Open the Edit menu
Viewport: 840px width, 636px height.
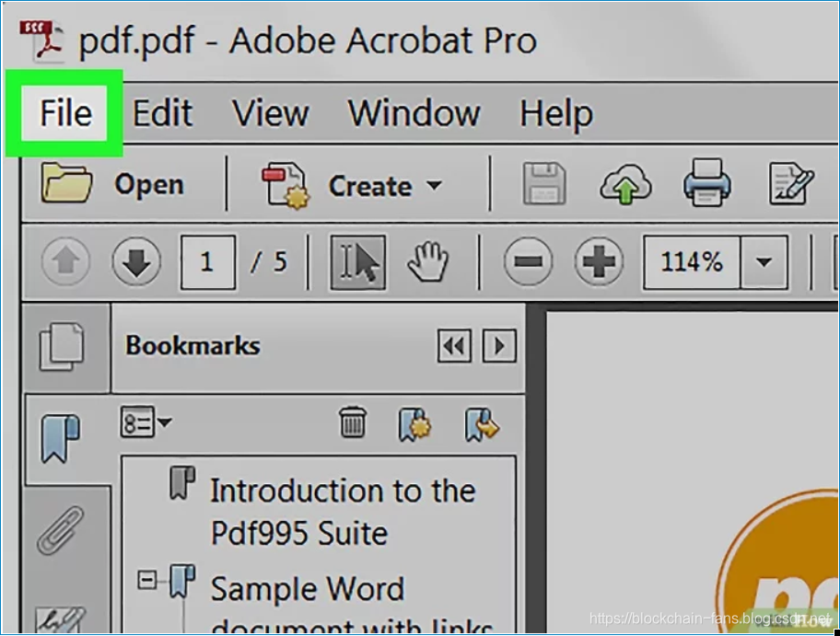162,113
